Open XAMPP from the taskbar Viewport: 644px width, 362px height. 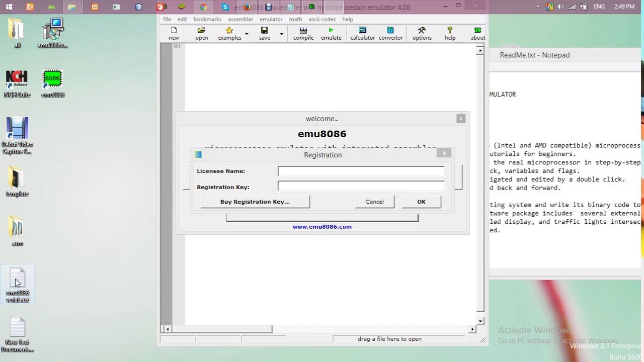click(95, 7)
